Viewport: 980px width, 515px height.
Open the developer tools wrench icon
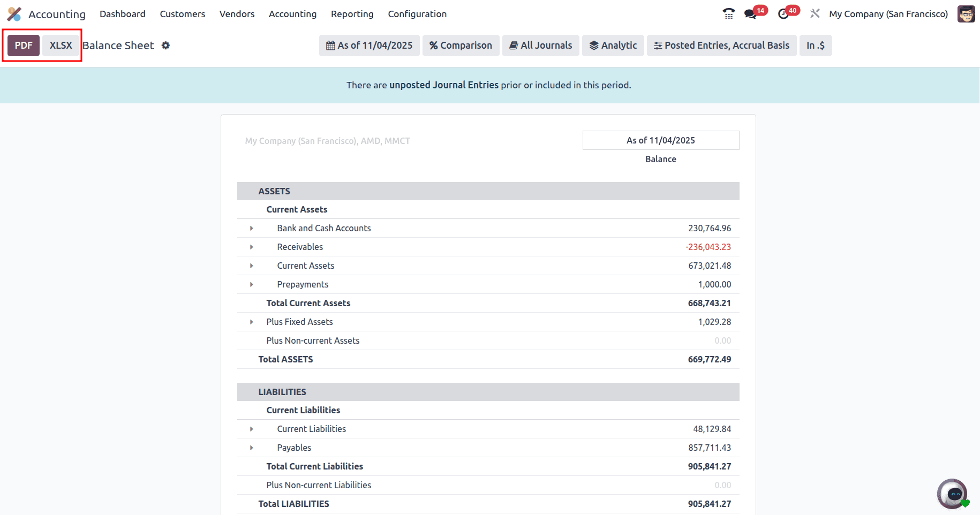pyautogui.click(x=815, y=13)
